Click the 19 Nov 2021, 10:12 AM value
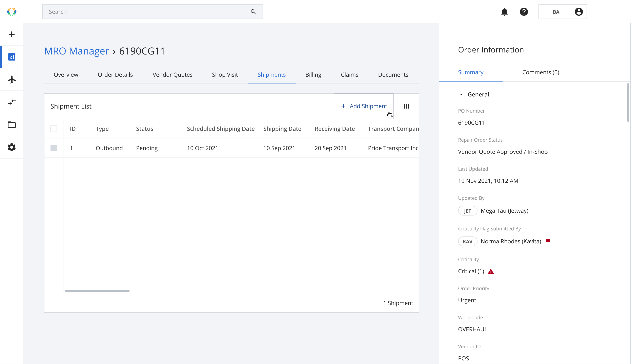The height and width of the screenshot is (364, 631). coord(488,181)
